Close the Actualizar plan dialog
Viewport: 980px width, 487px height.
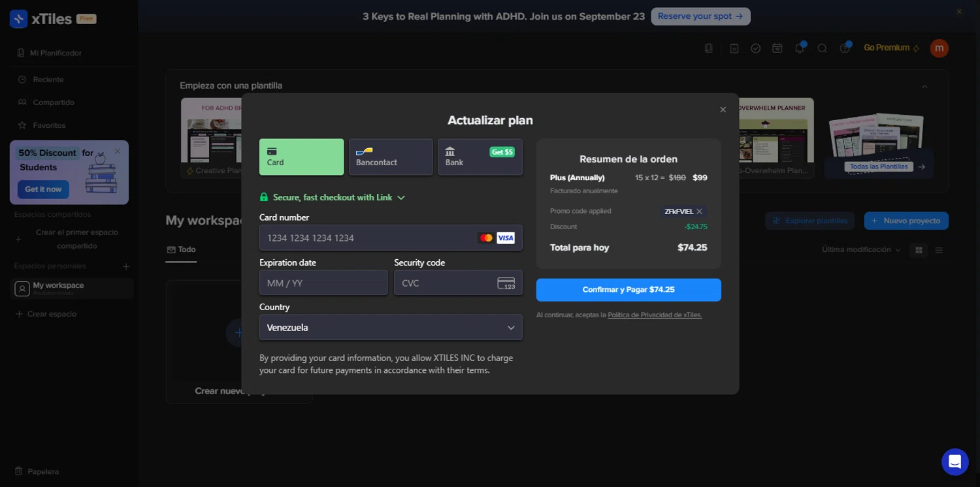[x=723, y=110]
